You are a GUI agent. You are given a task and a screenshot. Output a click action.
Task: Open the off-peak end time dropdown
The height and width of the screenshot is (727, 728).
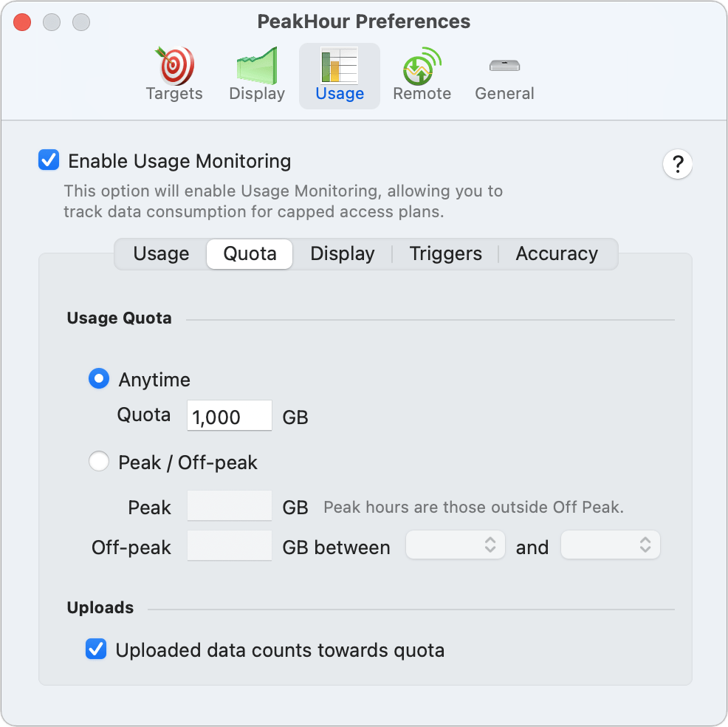(x=610, y=545)
